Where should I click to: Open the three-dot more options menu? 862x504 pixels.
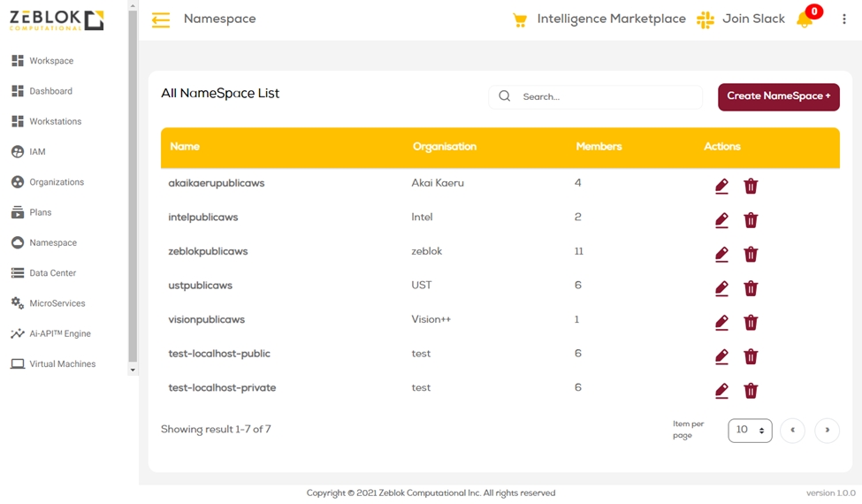click(x=843, y=19)
